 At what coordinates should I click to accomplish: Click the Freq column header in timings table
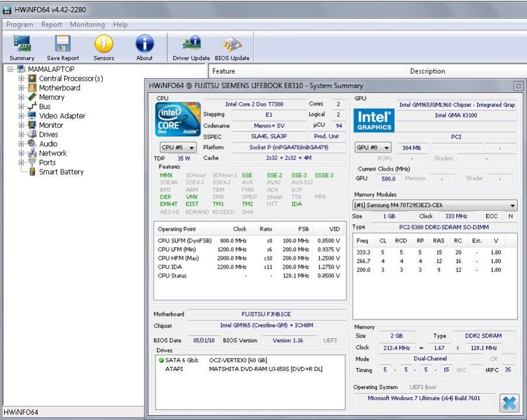[x=362, y=241]
